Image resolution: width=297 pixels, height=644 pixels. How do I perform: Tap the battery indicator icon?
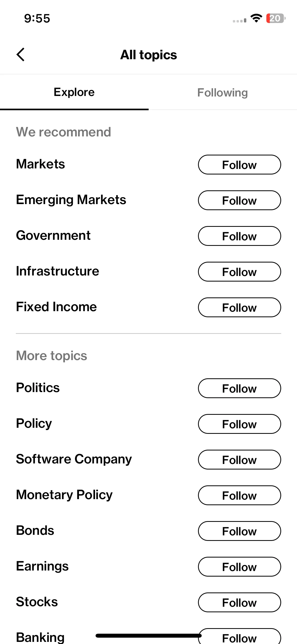[276, 18]
